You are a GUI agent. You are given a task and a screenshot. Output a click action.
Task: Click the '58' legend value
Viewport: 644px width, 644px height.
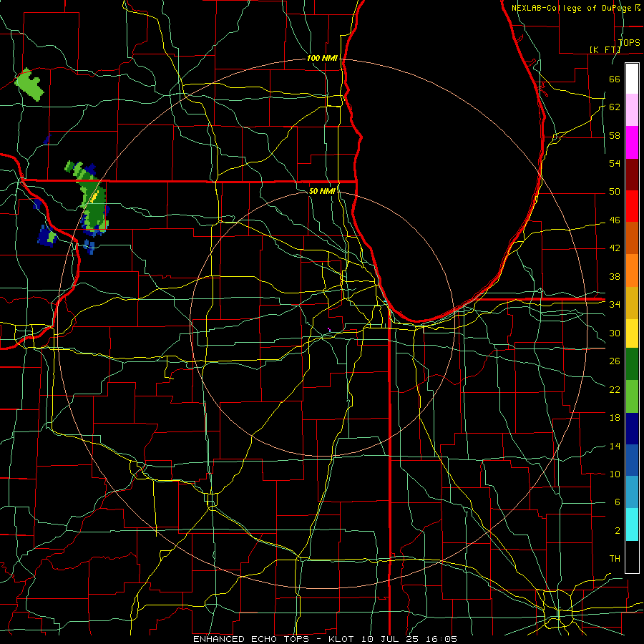point(615,135)
